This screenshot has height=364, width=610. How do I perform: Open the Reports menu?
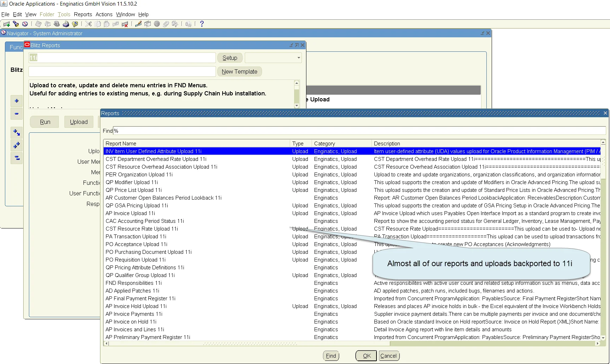point(83,14)
